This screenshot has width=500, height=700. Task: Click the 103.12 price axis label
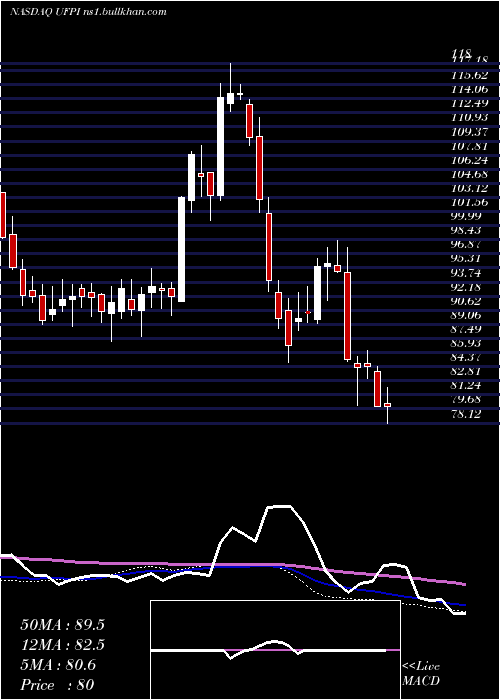(469, 188)
